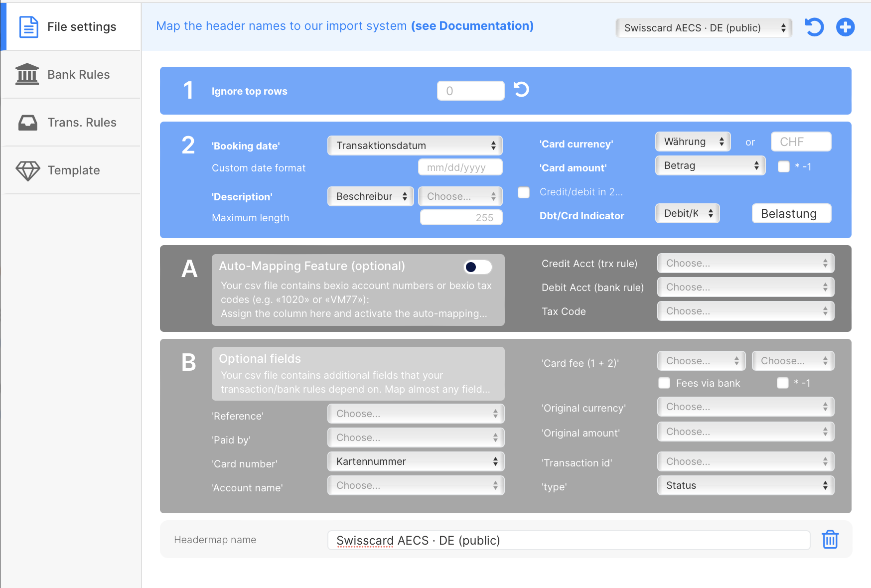Click the Template diamond icon

pos(28,170)
